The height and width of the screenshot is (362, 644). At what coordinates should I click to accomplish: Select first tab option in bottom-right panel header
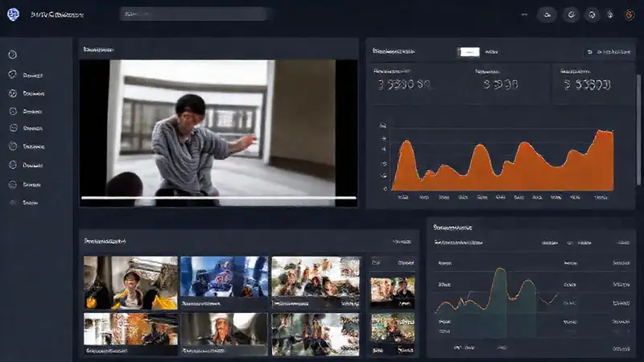(550, 243)
